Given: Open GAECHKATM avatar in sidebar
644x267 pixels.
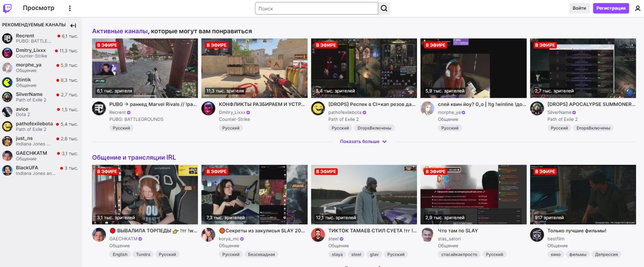Looking at the screenshot, I should (7, 156).
